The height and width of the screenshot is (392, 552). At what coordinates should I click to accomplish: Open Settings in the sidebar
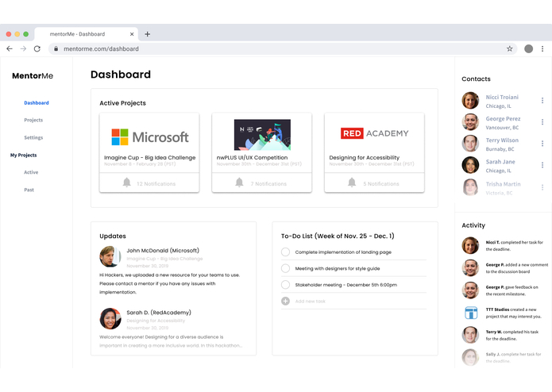pos(33,137)
